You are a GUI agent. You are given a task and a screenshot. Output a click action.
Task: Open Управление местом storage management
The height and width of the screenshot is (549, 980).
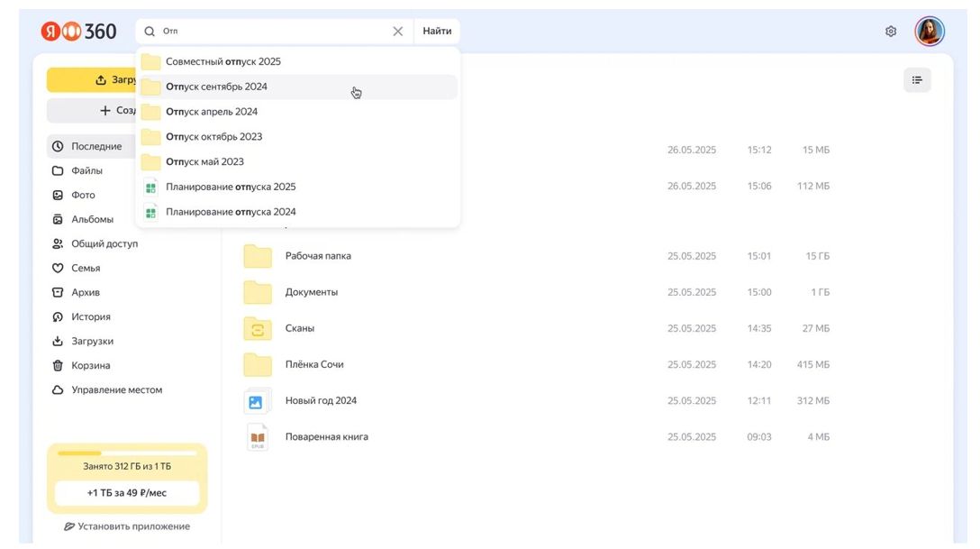pos(116,390)
